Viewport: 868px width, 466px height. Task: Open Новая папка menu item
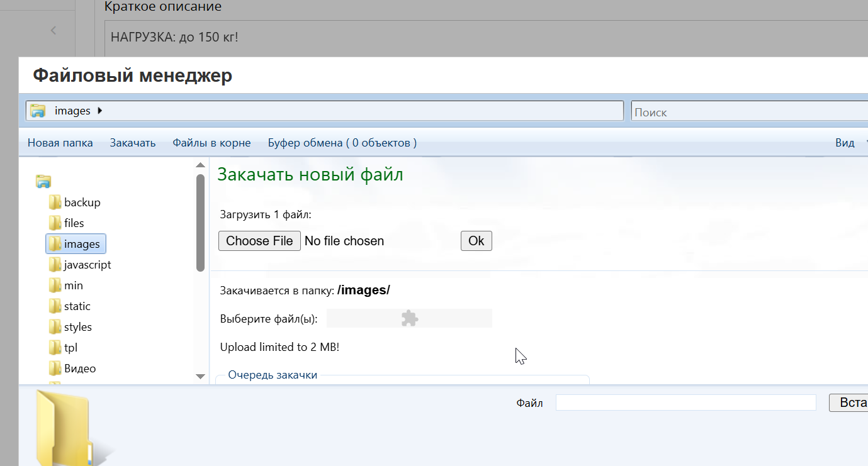pos(60,143)
